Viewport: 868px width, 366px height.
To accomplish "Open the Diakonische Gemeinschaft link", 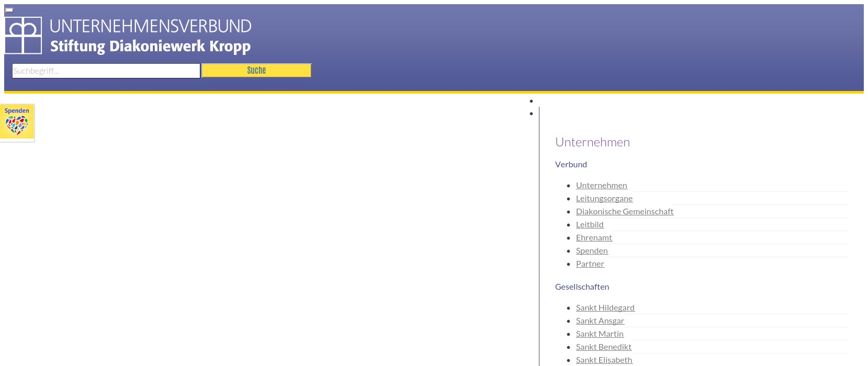I will tap(624, 211).
